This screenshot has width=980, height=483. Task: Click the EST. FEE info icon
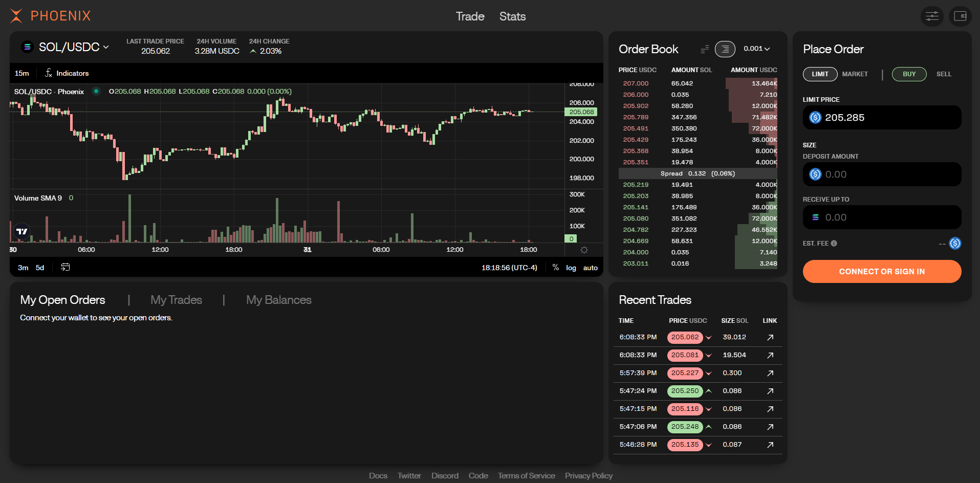coord(834,244)
